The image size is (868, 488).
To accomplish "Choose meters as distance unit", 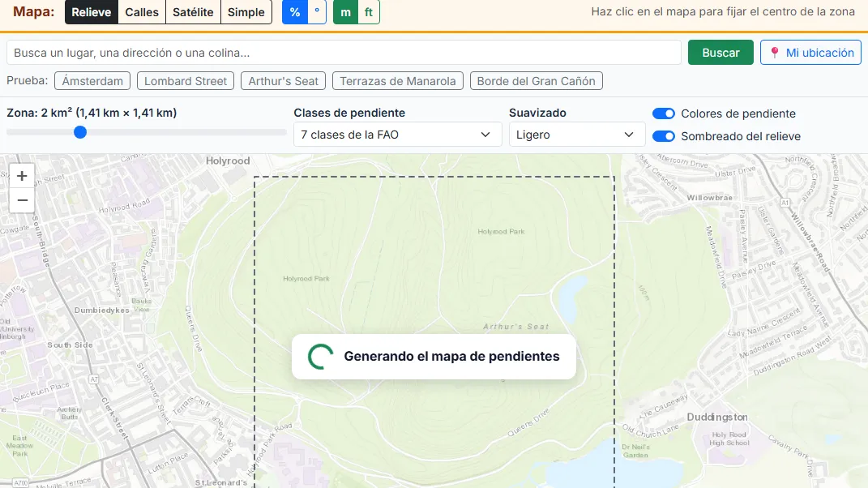I will 345,12.
